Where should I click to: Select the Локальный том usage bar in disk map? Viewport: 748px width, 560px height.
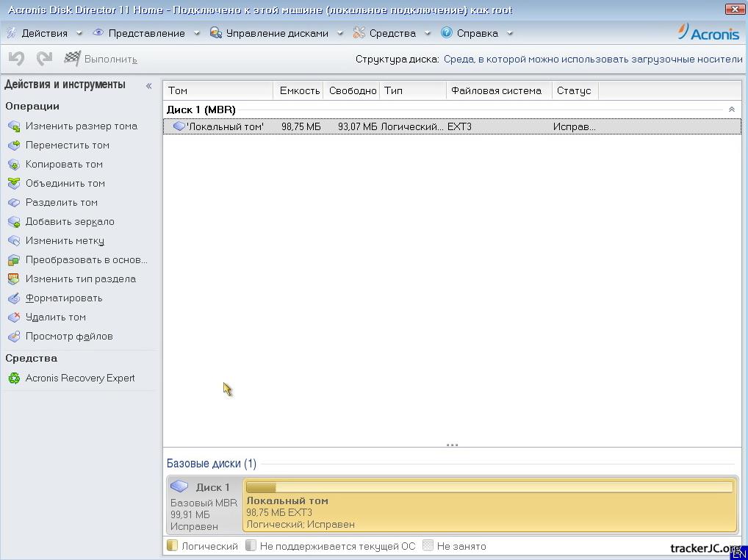pos(489,487)
